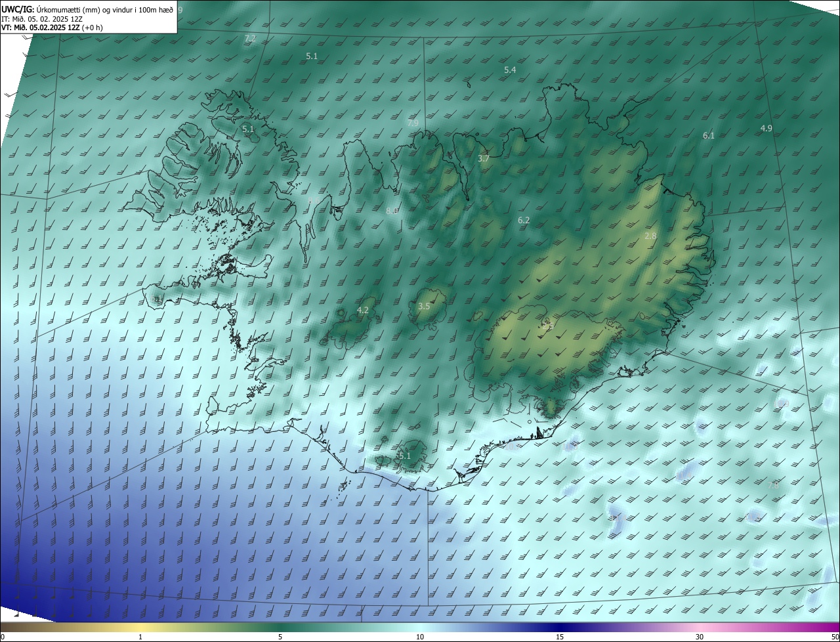Click the 0 tick on the colour scale
This screenshot has height=642, width=840.
click(x=3, y=637)
